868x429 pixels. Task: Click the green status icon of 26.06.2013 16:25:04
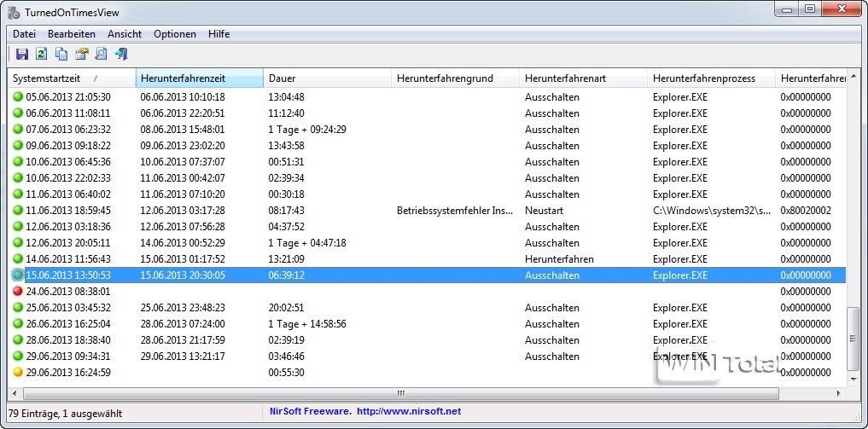tap(18, 324)
